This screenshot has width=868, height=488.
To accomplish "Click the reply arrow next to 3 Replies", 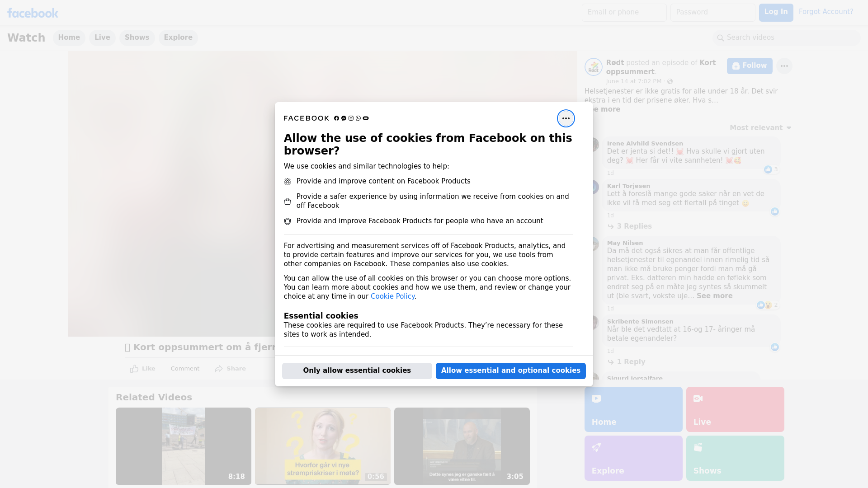I will 611,226.
